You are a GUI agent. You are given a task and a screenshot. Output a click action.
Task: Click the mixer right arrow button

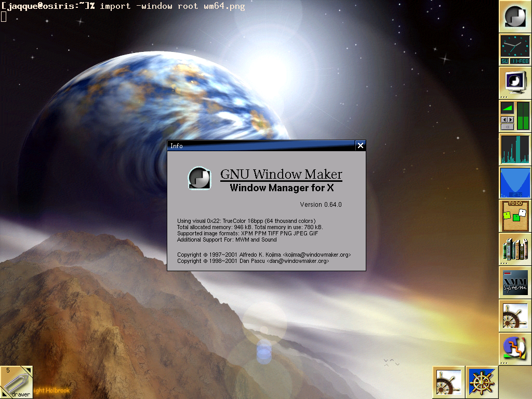pyautogui.click(x=511, y=119)
